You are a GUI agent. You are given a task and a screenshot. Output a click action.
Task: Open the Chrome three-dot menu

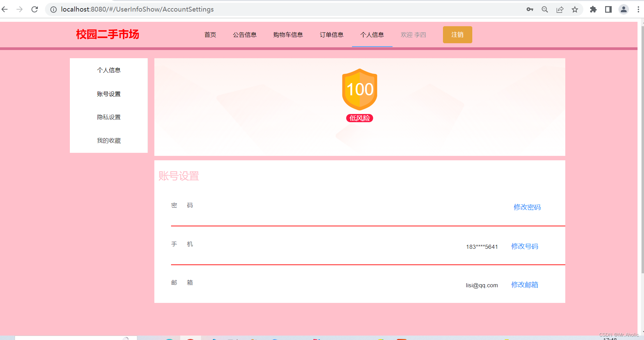[x=638, y=9]
